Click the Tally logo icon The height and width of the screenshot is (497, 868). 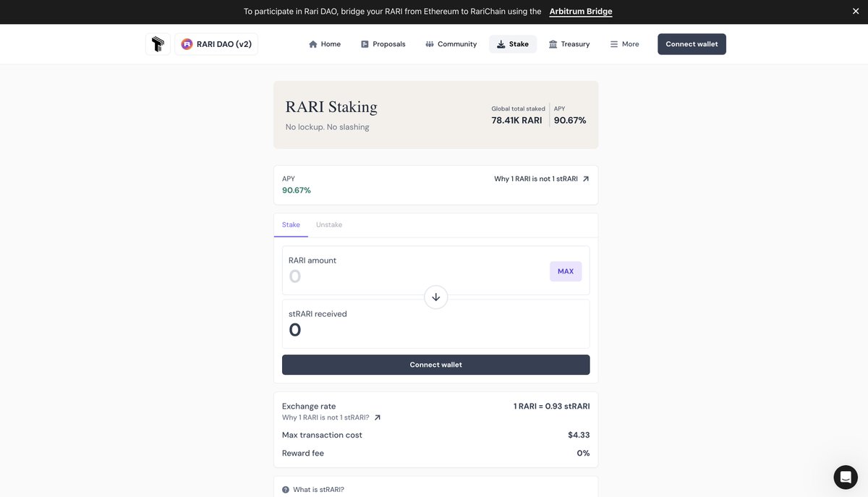point(158,44)
